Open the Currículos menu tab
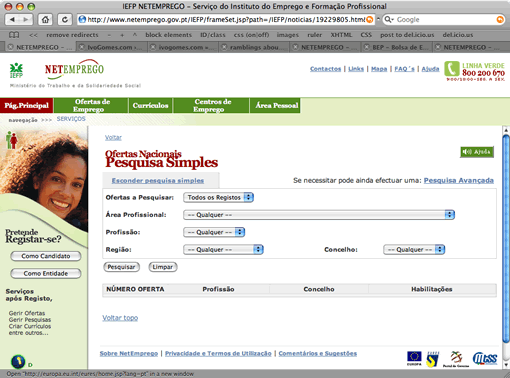Screen dimensions: 510x378 coord(150,105)
